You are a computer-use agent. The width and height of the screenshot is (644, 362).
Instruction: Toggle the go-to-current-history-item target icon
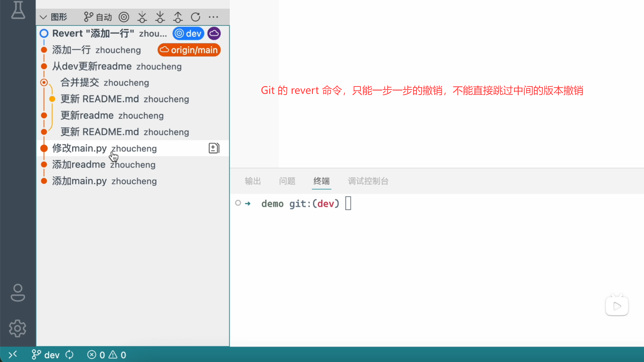click(x=124, y=17)
